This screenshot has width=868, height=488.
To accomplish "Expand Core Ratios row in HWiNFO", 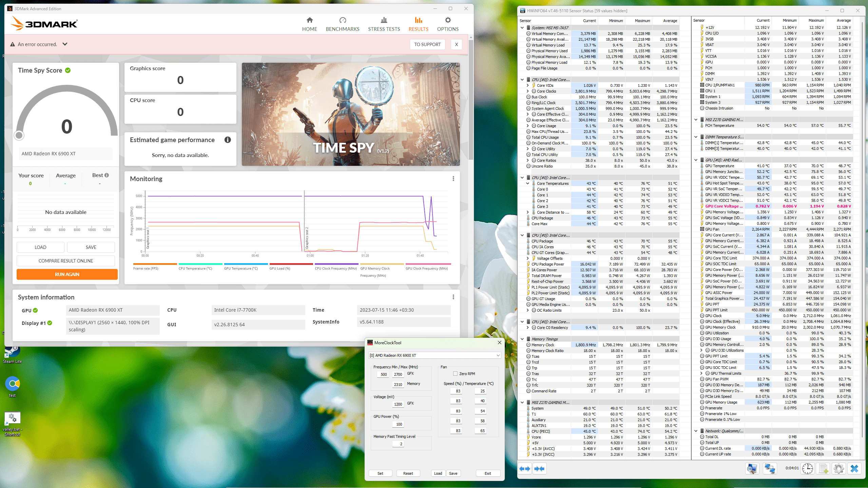I will 527,160.
